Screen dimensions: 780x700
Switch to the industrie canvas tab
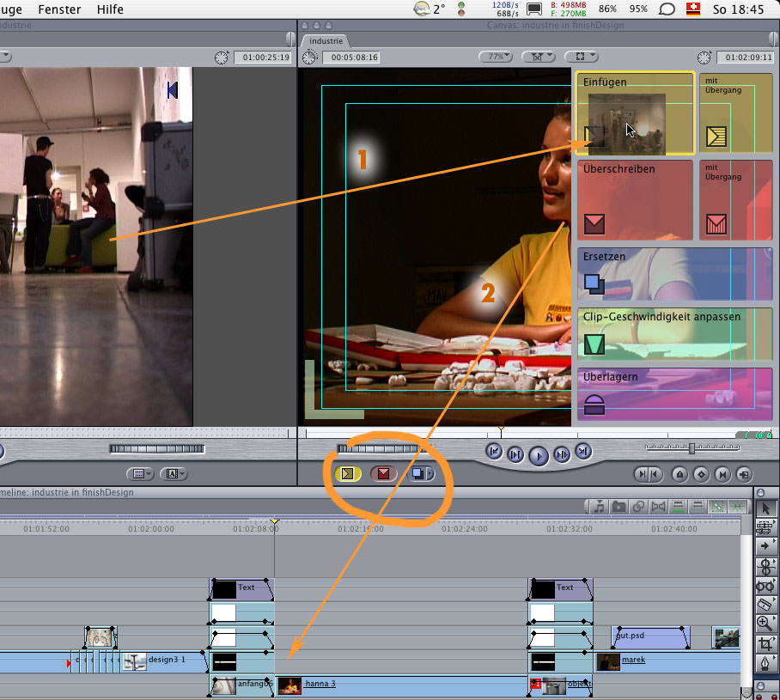(x=326, y=40)
